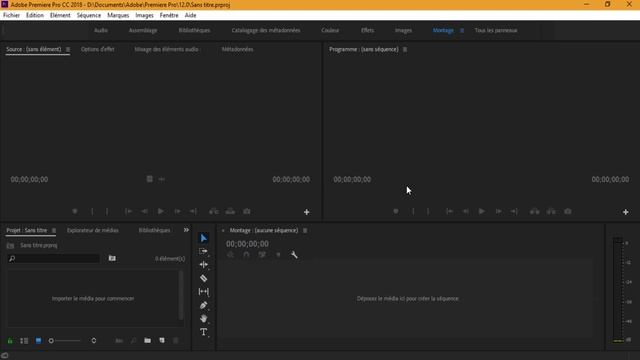Toggle timeline Linked Selection

pyautogui.click(x=262, y=255)
